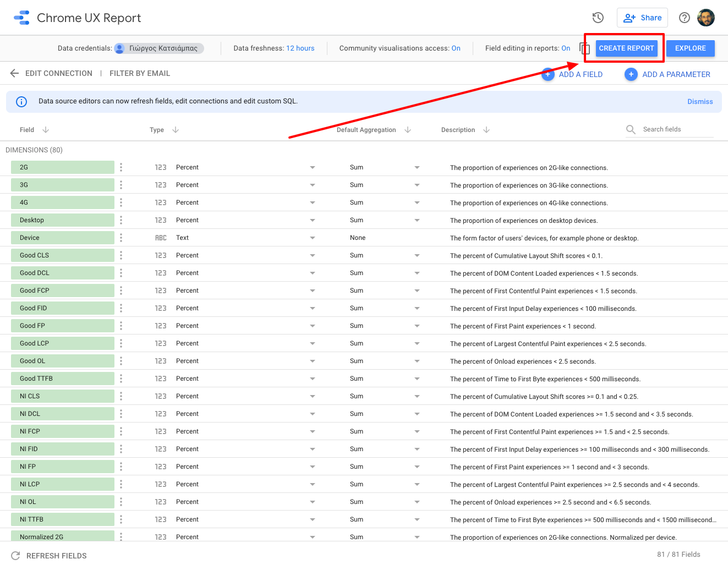The image size is (728, 570).
Task: Sort by Type column arrow
Action: (176, 130)
